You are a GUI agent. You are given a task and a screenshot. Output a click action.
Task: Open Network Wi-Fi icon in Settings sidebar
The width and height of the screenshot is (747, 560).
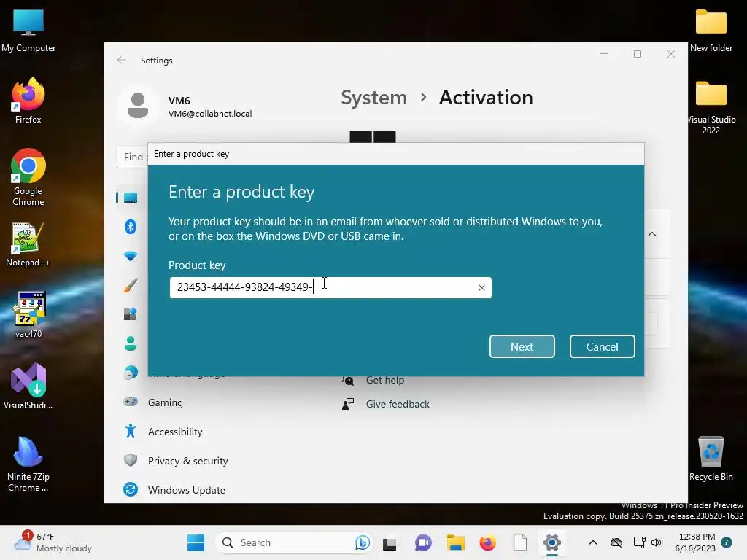click(130, 256)
